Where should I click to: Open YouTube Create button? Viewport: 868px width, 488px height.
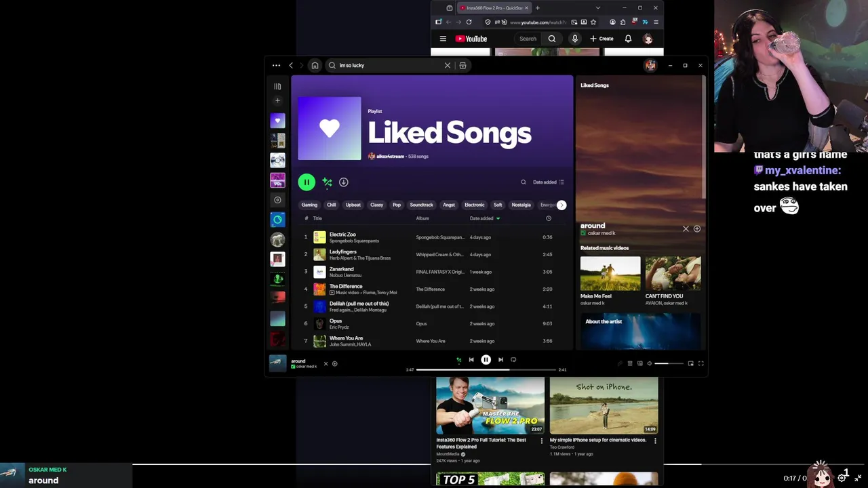click(601, 39)
